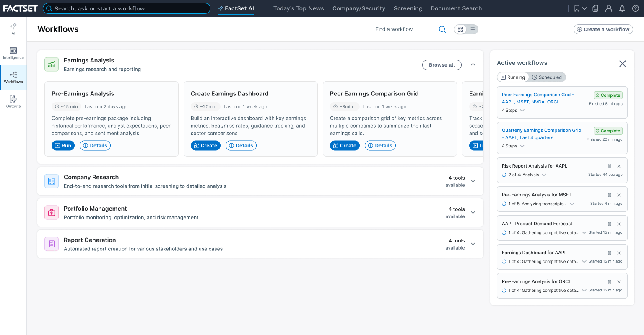Viewport: 644px width, 335px height.
Task: Open the Company/Security menu
Action: [359, 8]
